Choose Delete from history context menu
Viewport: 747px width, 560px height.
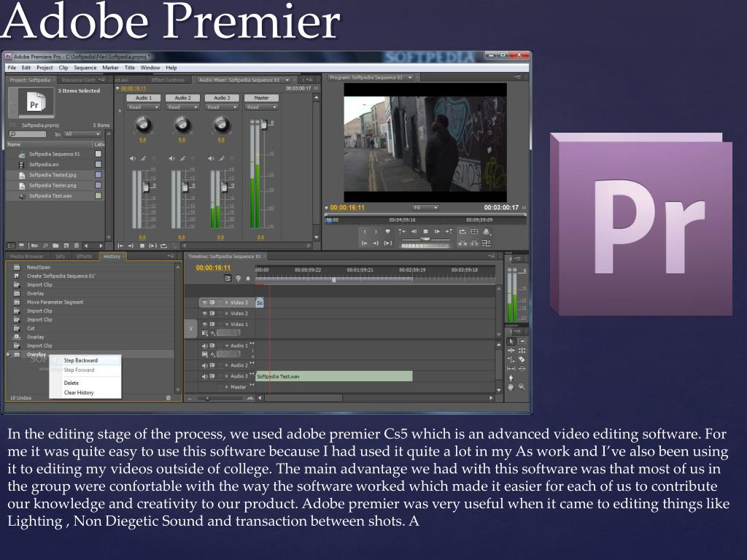85,383
